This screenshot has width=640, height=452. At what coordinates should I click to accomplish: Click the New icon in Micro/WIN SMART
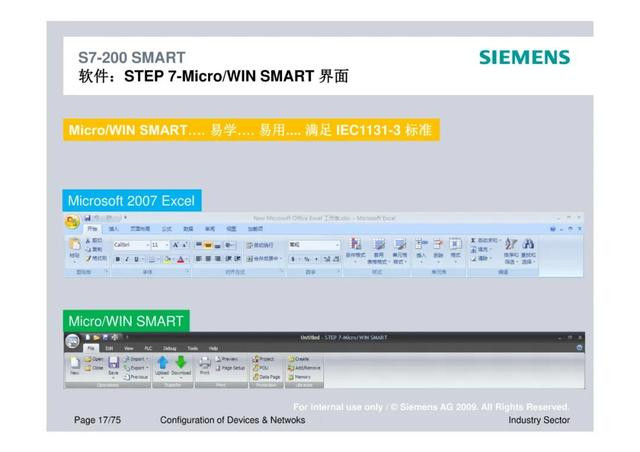click(x=75, y=365)
